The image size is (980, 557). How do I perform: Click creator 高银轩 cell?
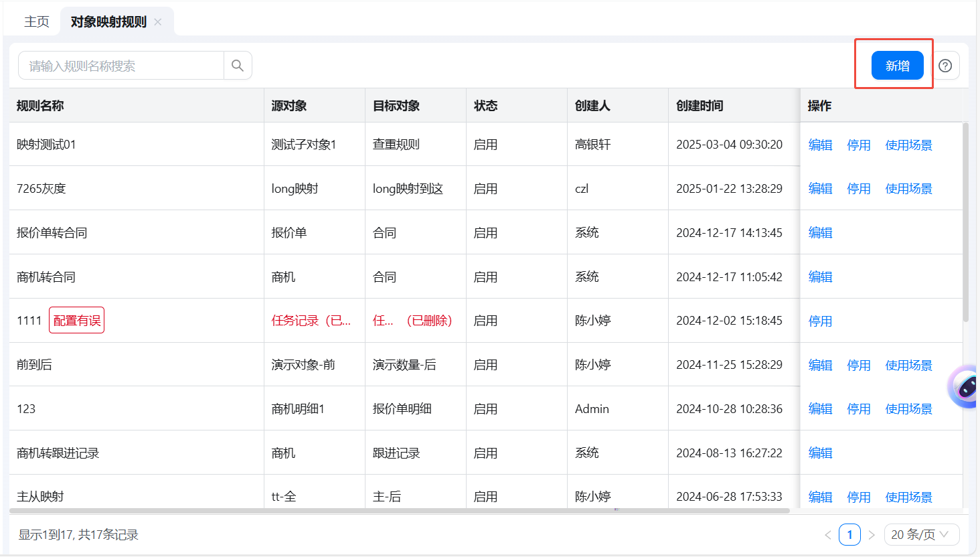pyautogui.click(x=618, y=145)
